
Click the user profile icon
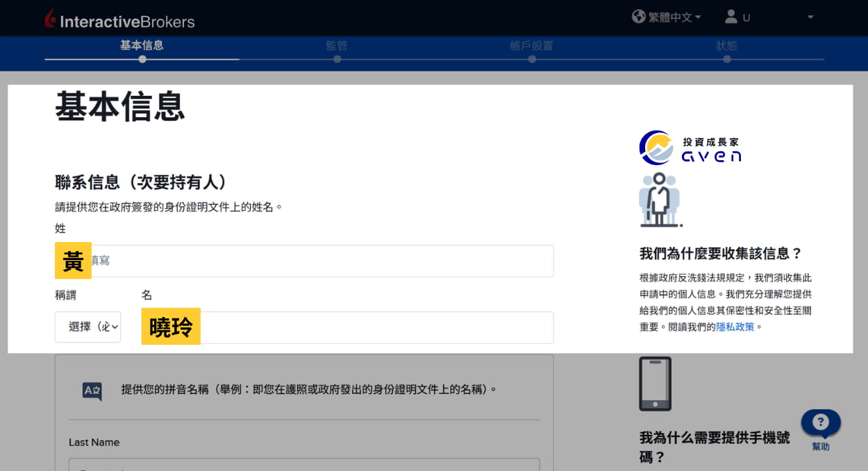tap(731, 16)
